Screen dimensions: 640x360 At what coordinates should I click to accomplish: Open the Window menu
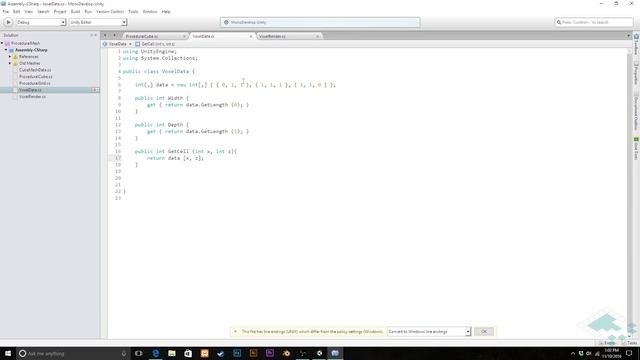coord(150,12)
